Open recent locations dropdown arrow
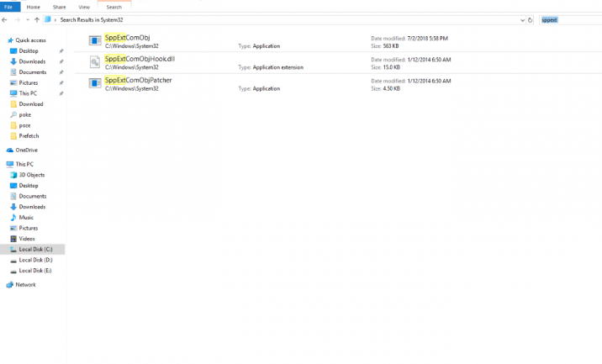 point(28,20)
